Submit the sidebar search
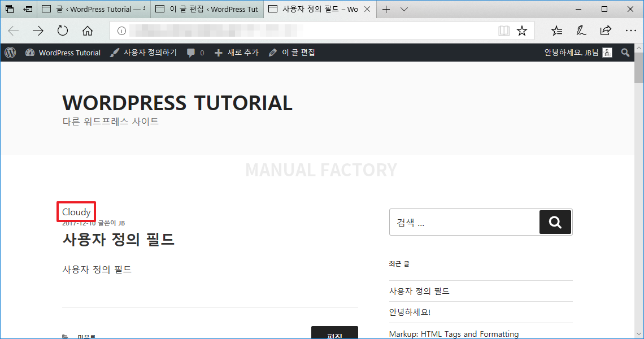644x339 pixels. [555, 222]
